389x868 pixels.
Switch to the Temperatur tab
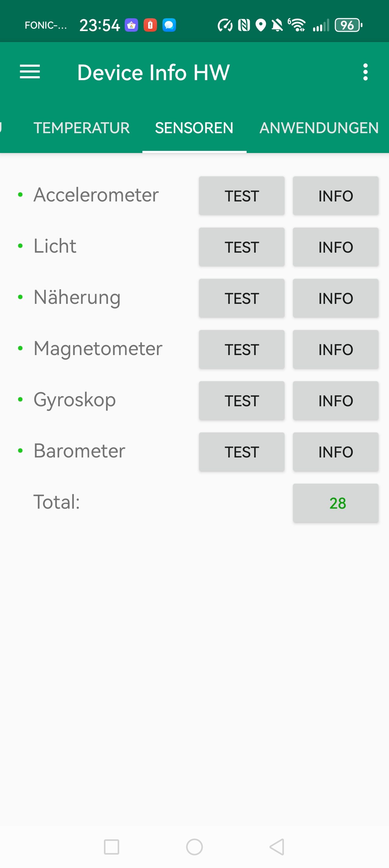coord(82,128)
